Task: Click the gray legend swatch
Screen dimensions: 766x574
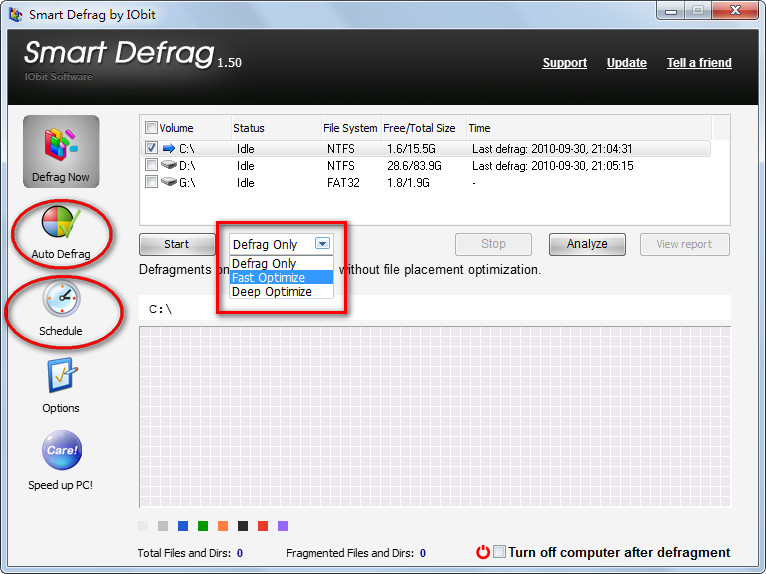Action: [163, 526]
